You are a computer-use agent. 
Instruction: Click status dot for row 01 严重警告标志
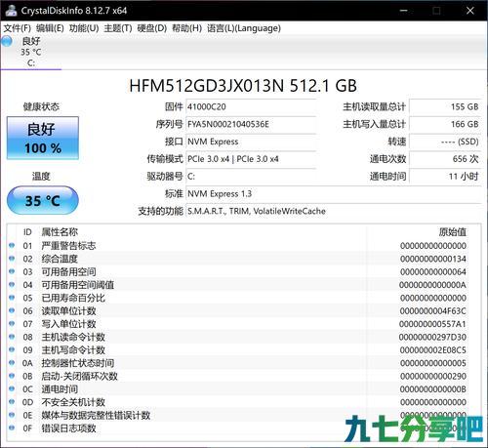(12, 245)
